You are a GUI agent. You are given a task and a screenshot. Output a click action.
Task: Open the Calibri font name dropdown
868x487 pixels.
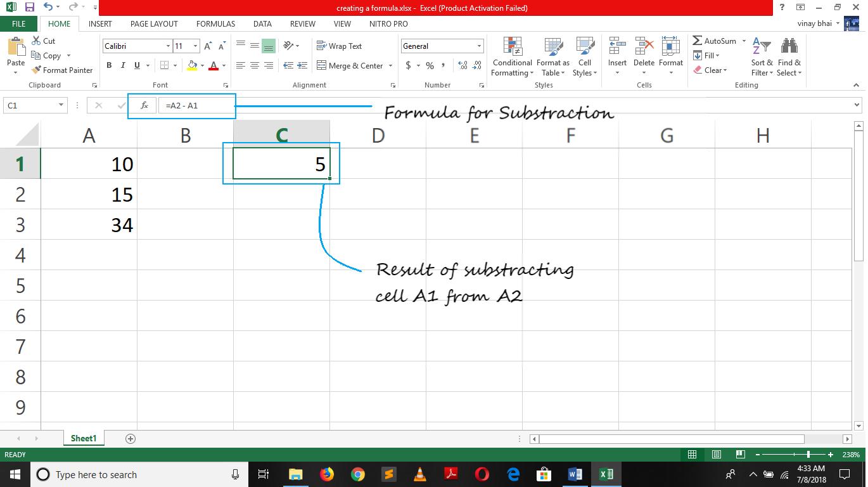pos(168,46)
